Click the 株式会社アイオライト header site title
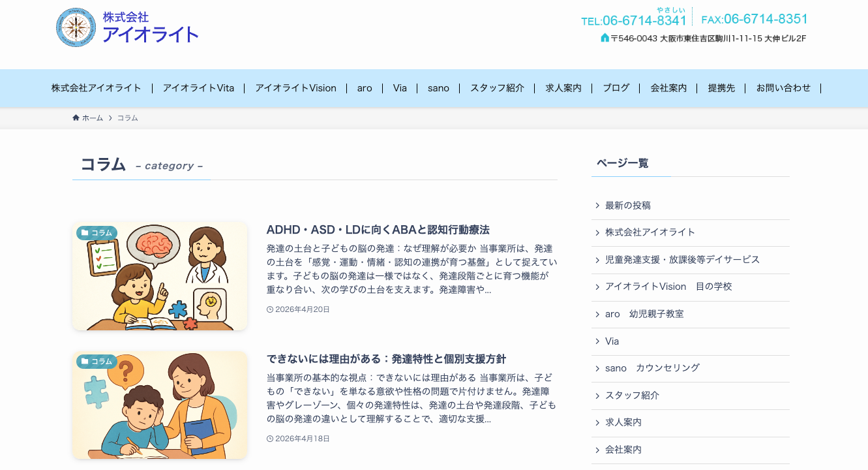Viewport: 868px width, 470px height. (x=150, y=28)
